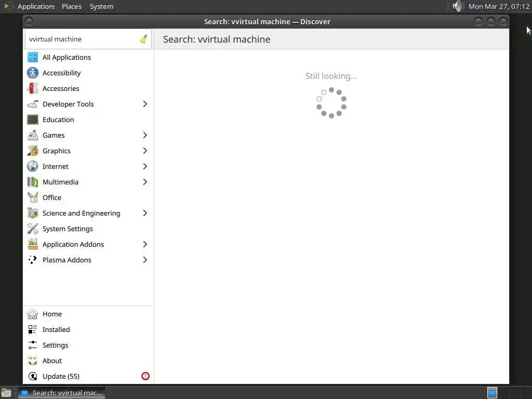Expand the Science and Engineering chevron
This screenshot has height=399, width=532.
point(145,213)
